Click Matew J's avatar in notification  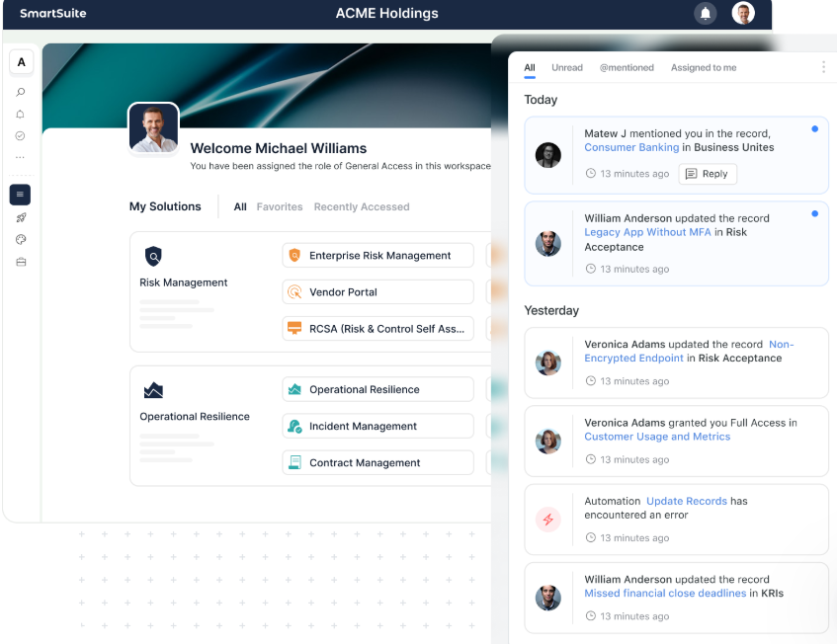coord(548,155)
